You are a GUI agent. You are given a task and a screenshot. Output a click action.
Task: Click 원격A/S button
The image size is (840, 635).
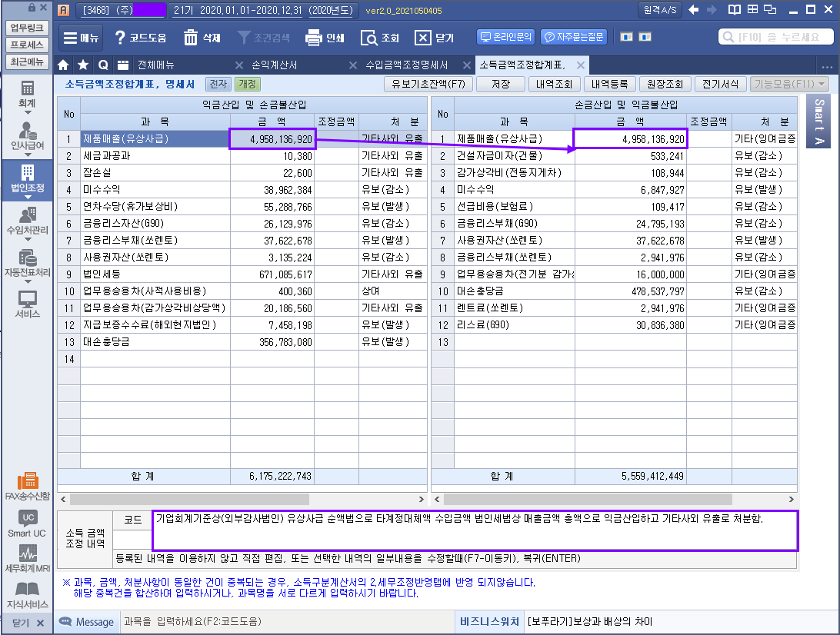(659, 10)
